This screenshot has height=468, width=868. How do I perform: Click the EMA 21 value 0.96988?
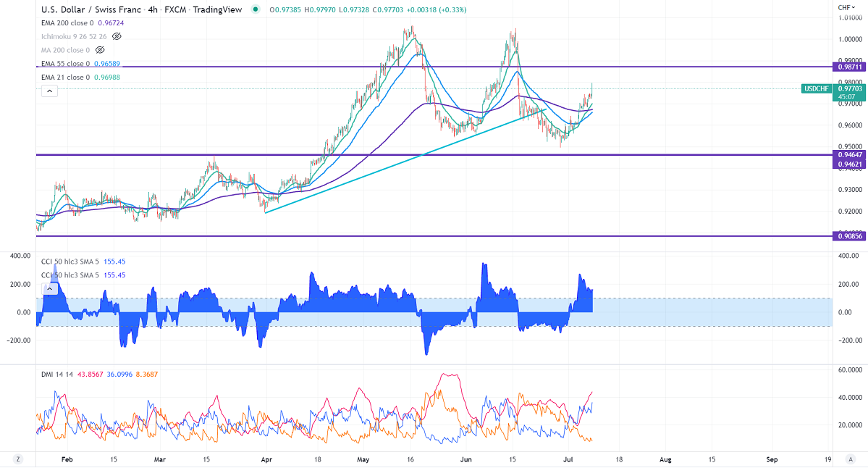tap(107, 77)
